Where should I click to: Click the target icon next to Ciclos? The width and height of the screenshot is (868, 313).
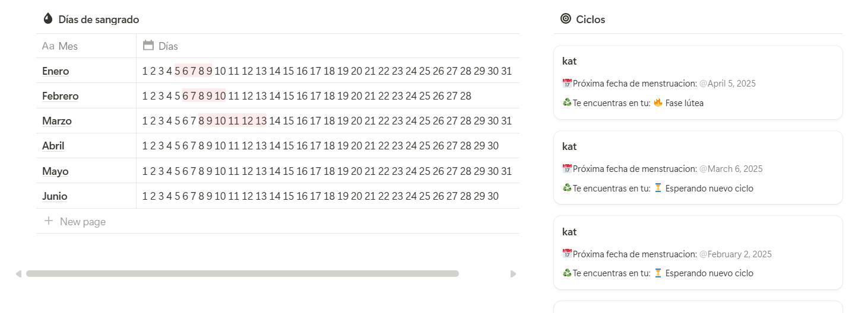[566, 19]
